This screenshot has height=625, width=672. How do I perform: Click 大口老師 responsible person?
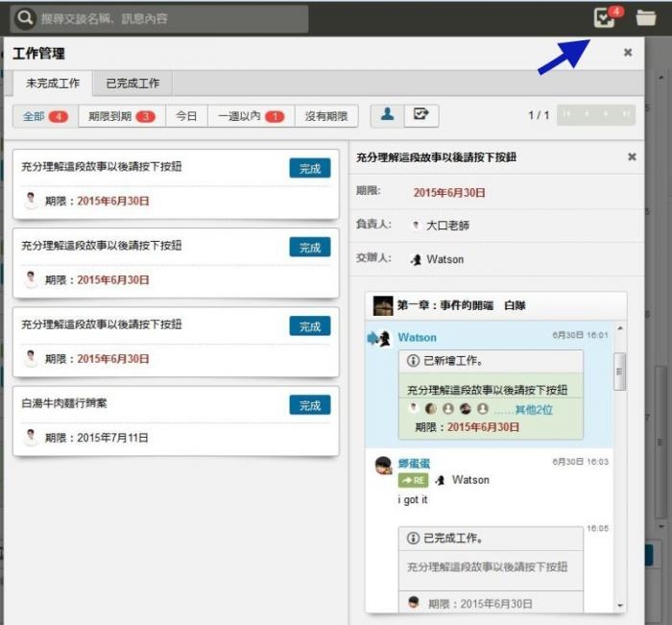point(447,226)
